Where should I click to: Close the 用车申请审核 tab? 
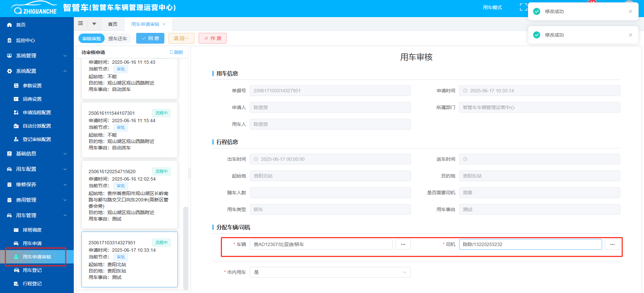[164, 24]
